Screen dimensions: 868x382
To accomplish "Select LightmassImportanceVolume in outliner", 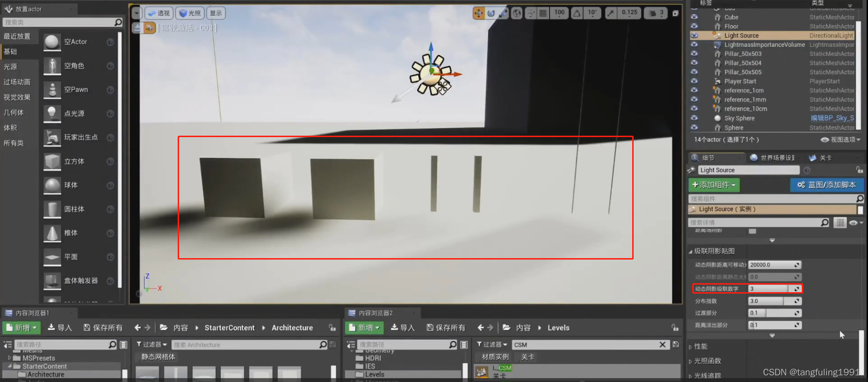I will tap(764, 44).
